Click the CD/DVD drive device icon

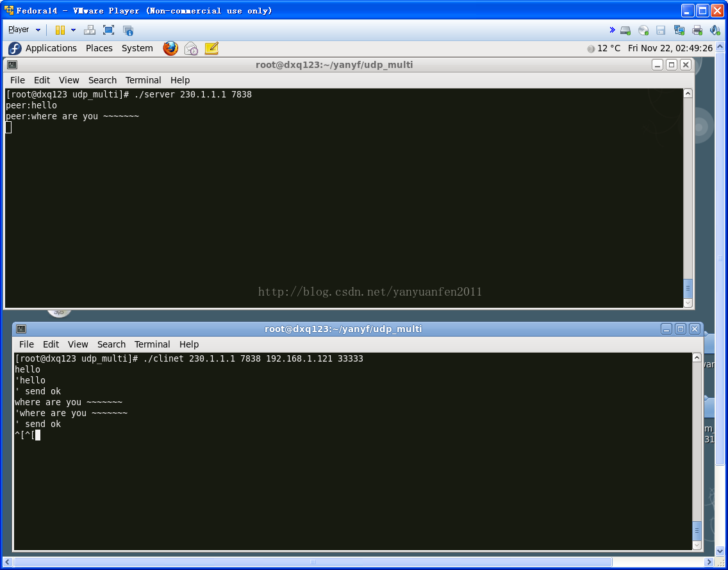click(x=643, y=31)
